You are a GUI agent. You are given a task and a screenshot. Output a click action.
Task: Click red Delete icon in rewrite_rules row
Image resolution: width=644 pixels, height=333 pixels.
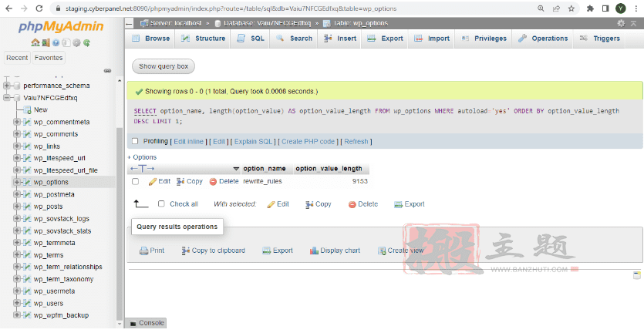[x=213, y=181]
